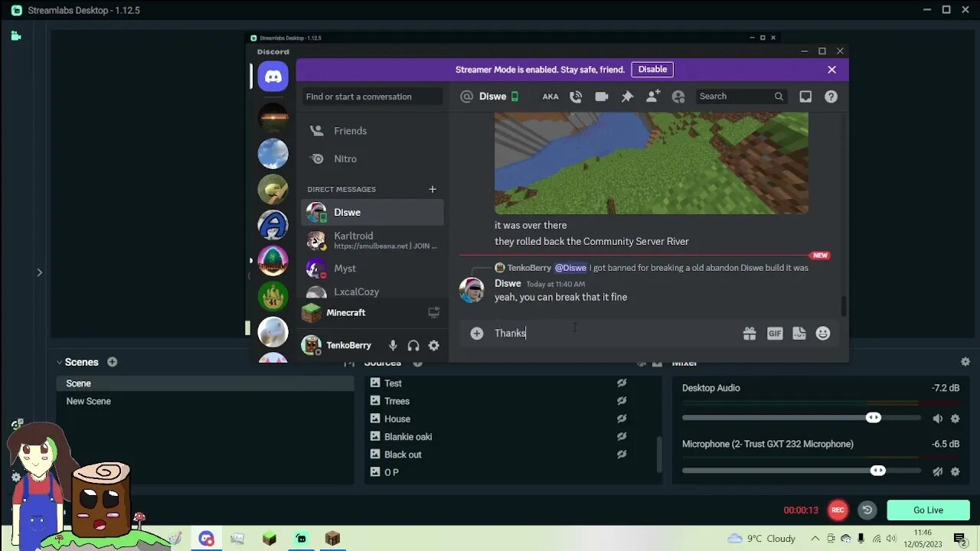This screenshot has width=980, height=551.
Task: Open Streamlabs editor icon in left sidebar
Action: pyautogui.click(x=16, y=35)
